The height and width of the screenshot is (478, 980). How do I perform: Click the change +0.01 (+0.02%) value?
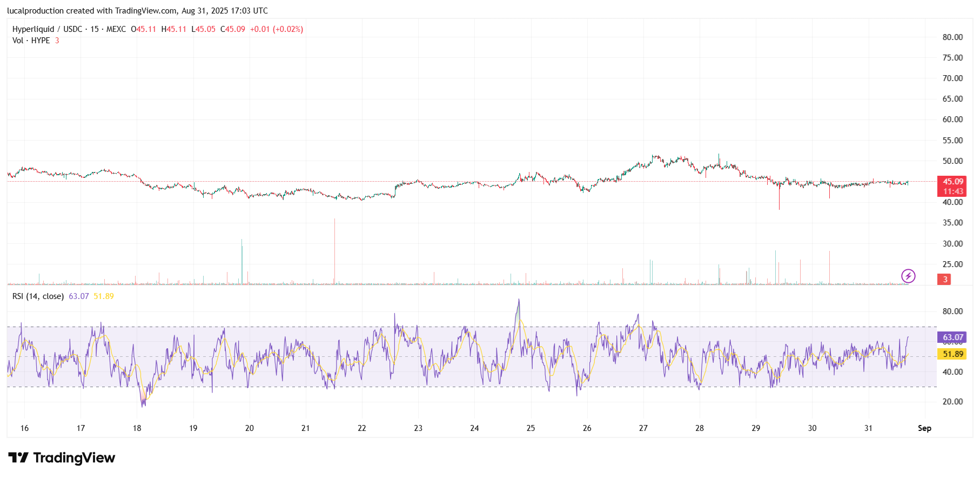[x=277, y=29]
